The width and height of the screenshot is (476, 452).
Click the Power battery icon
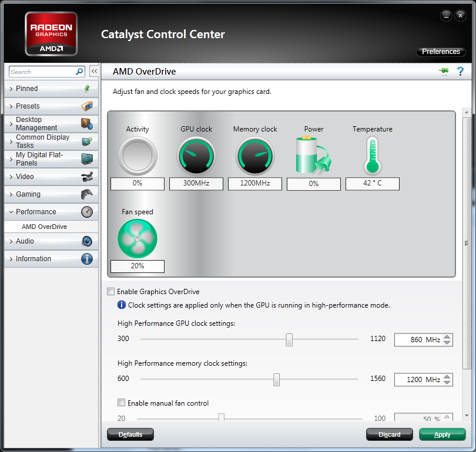(313, 156)
